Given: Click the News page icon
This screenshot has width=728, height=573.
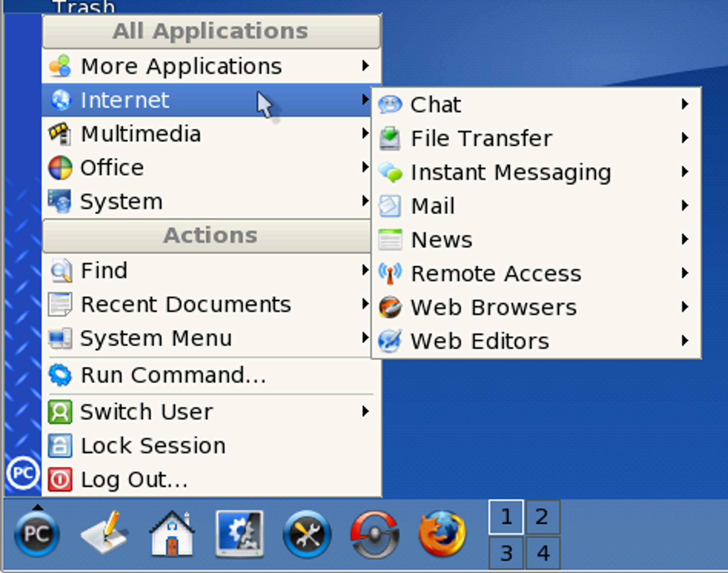Looking at the screenshot, I should tap(390, 240).
